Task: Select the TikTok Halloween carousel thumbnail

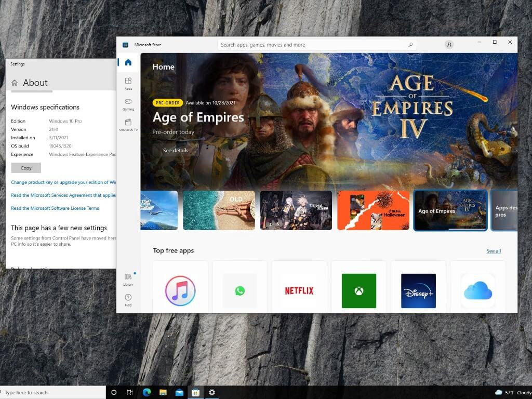Action: (373, 210)
